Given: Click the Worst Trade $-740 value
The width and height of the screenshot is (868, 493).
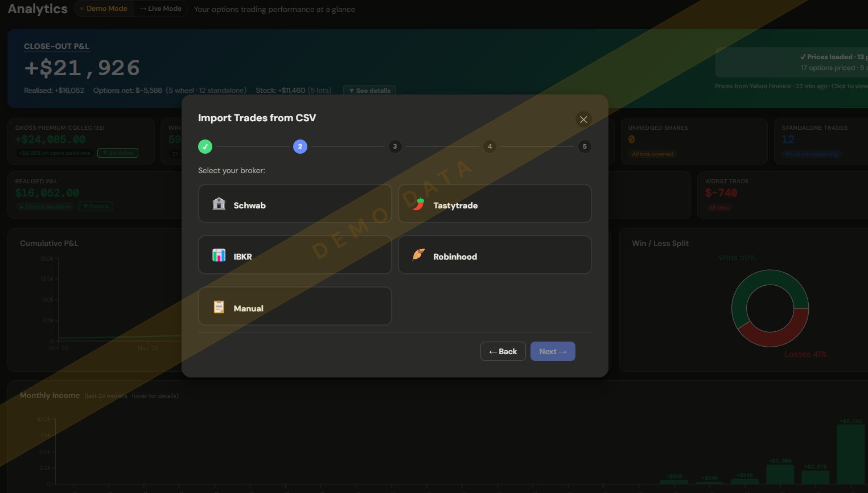Looking at the screenshot, I should [721, 193].
